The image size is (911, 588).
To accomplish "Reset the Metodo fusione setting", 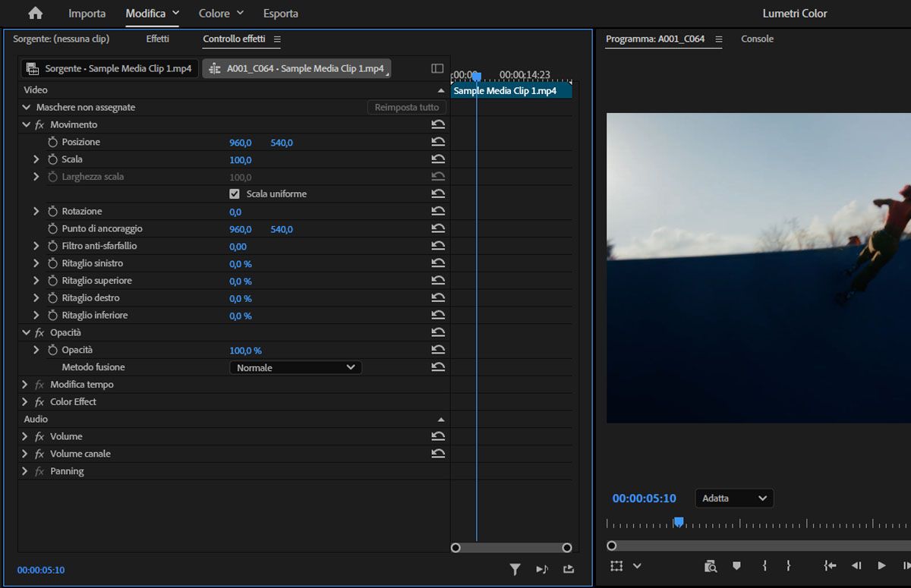I will pos(438,367).
